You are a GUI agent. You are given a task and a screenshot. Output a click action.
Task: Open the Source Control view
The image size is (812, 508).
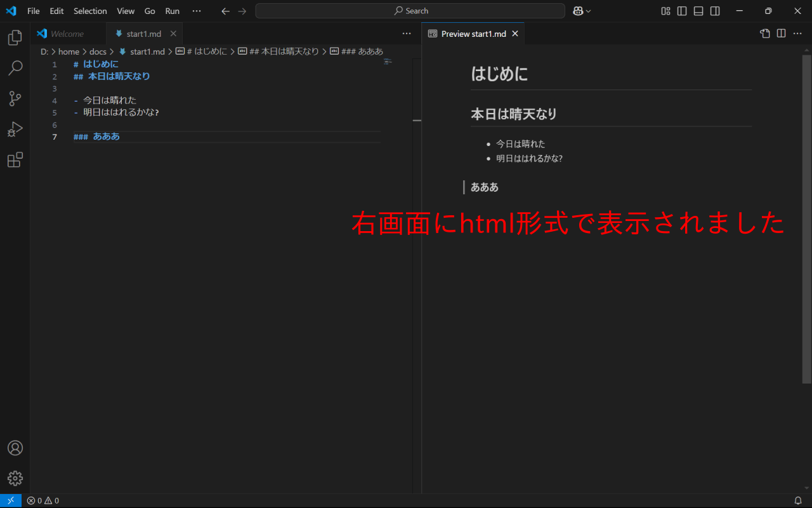point(15,98)
